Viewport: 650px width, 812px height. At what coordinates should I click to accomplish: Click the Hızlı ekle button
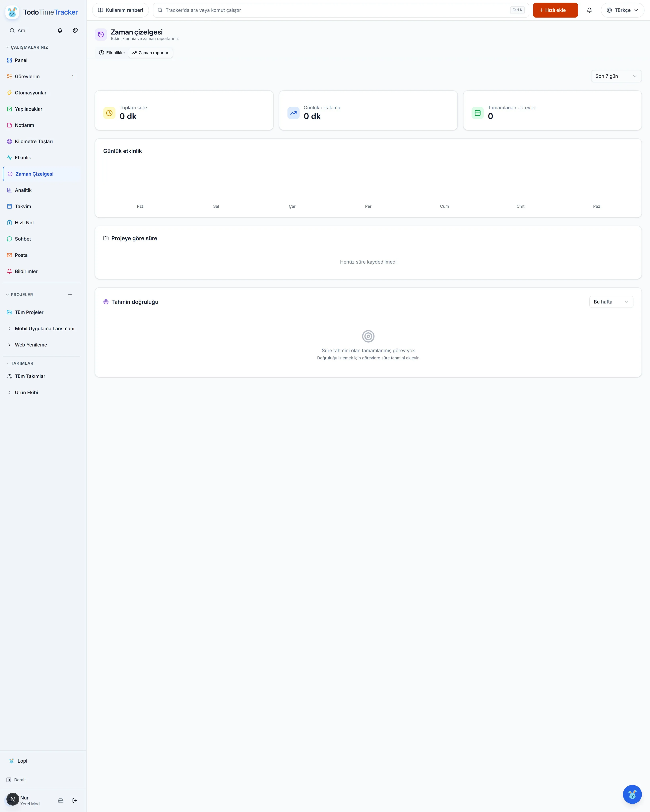pos(555,10)
